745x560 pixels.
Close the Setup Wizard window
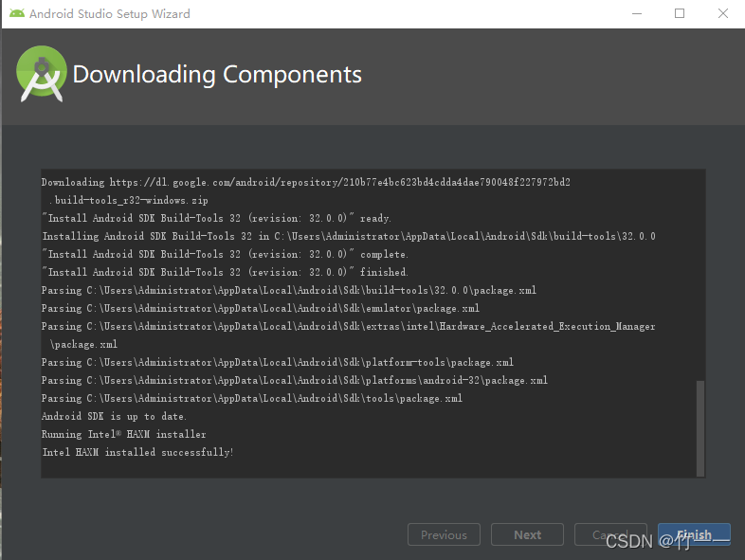pyautogui.click(x=722, y=13)
